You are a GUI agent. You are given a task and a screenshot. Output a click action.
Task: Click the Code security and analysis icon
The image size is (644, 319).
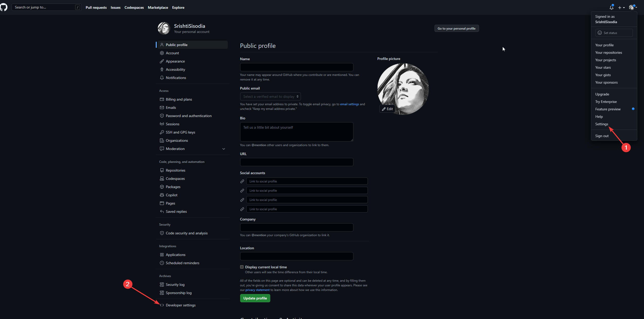pos(162,233)
